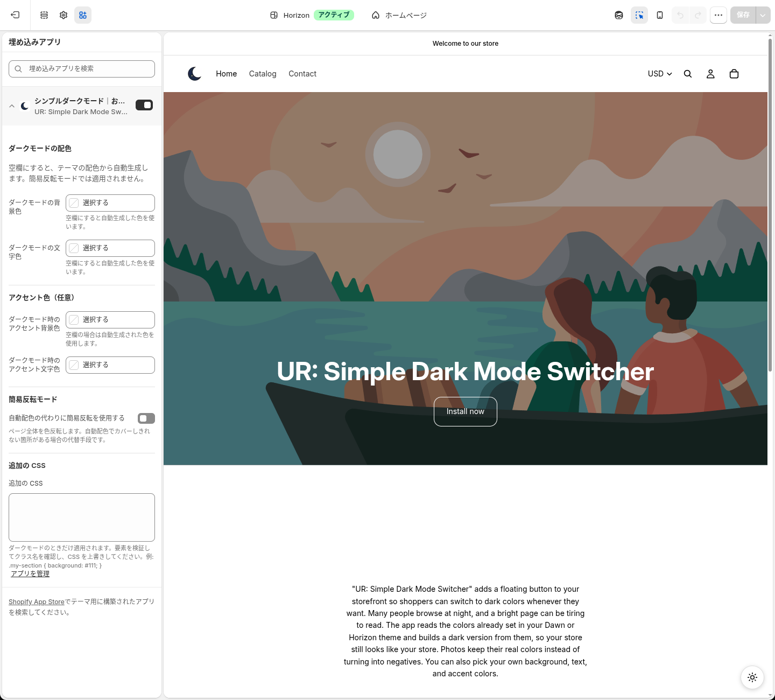Click the preview vertical scrollbar
Viewport: 775px width, 700px height.
click(x=770, y=205)
